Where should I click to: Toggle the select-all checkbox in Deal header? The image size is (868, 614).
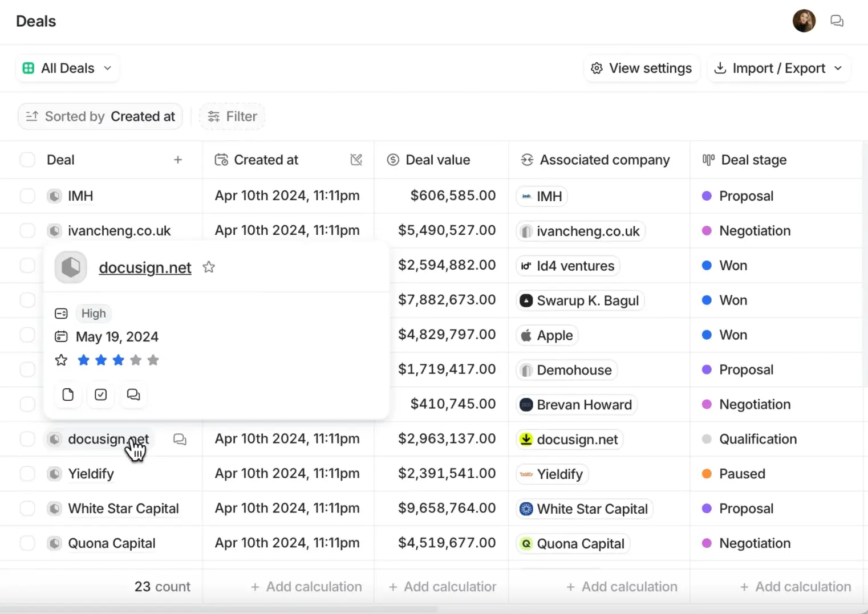point(27,160)
